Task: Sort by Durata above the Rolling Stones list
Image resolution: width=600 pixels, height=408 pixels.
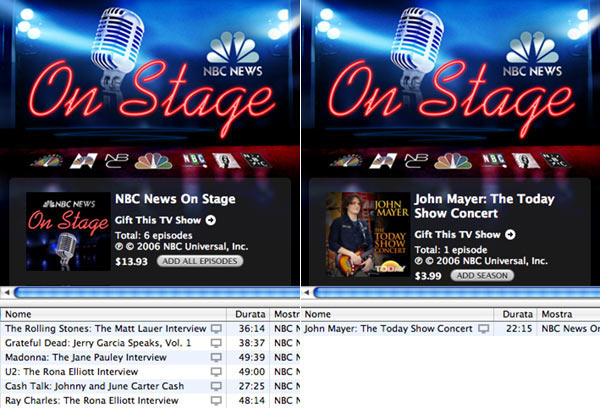Action: point(247,313)
